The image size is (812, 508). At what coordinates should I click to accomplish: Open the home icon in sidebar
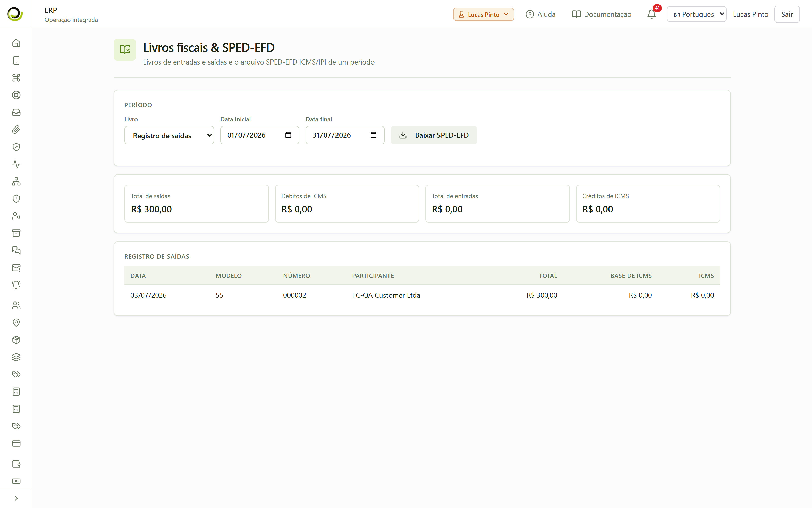tap(16, 43)
